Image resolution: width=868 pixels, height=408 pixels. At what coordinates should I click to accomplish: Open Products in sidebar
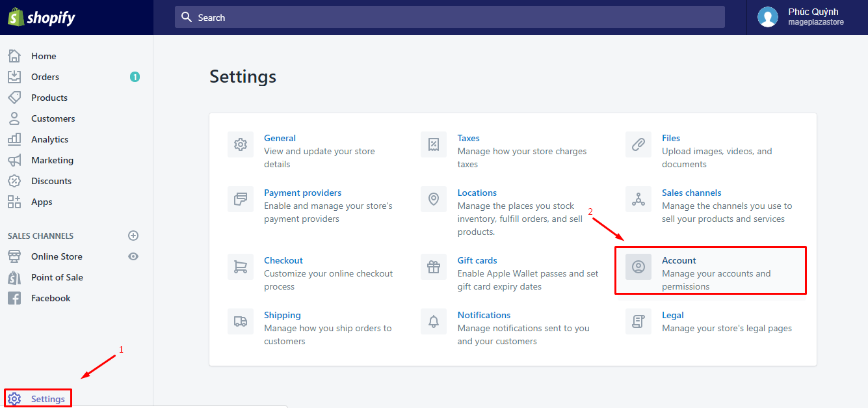[49, 98]
